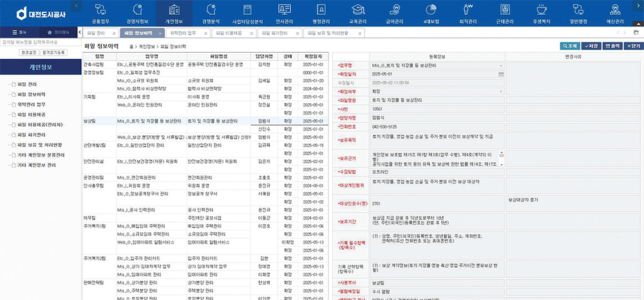Focus the menu name search field
The height and width of the screenshot is (300, 644).
point(40,42)
